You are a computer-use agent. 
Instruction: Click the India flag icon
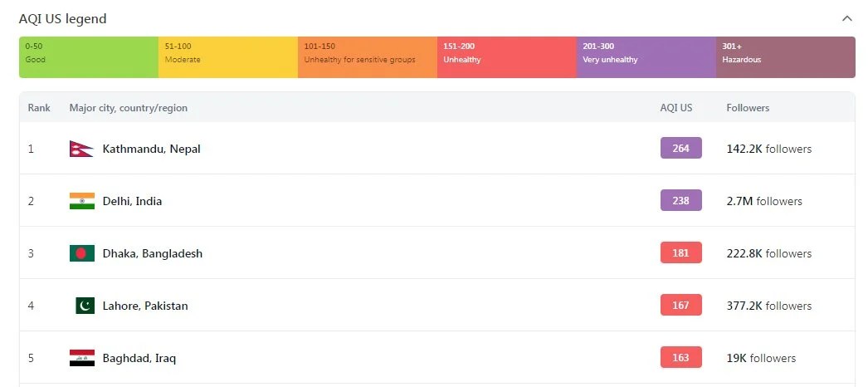tap(82, 201)
